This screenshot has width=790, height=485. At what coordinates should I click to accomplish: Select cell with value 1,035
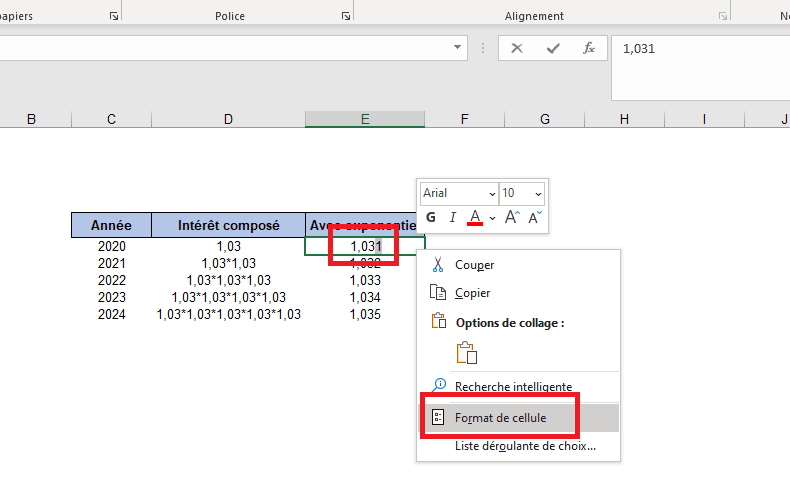click(365, 314)
